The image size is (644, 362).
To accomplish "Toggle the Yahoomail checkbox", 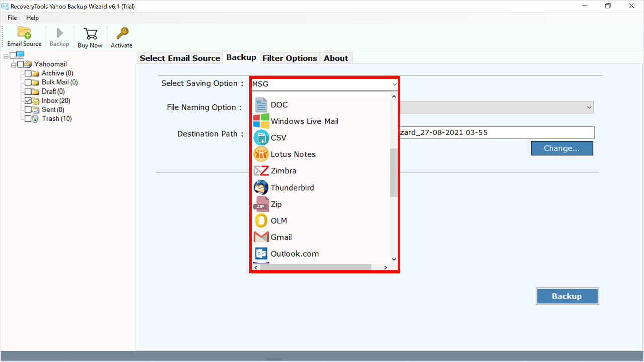I will [x=20, y=64].
